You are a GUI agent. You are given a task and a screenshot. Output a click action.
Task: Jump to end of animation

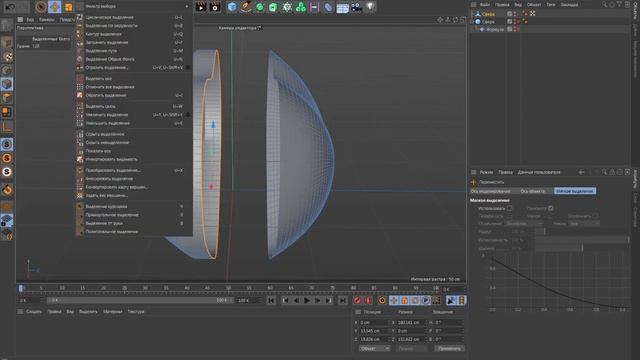(342, 300)
